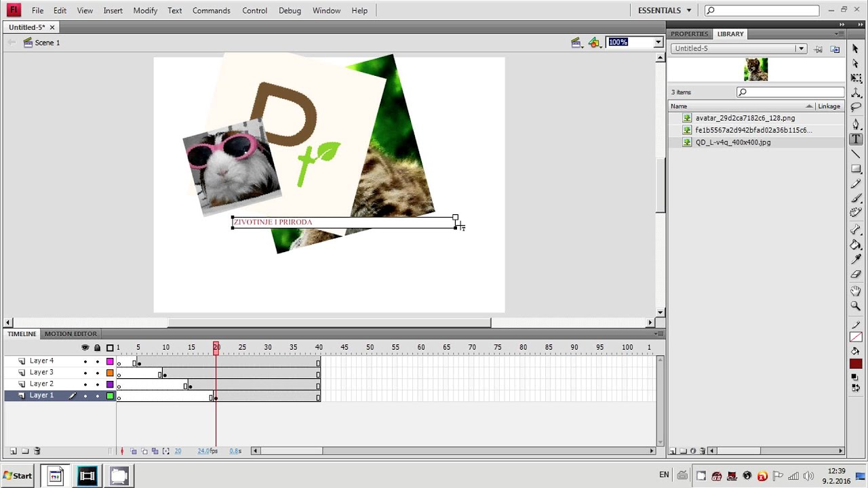This screenshot has height=488, width=868.
Task: Open the Commands menu
Action: coord(211,10)
